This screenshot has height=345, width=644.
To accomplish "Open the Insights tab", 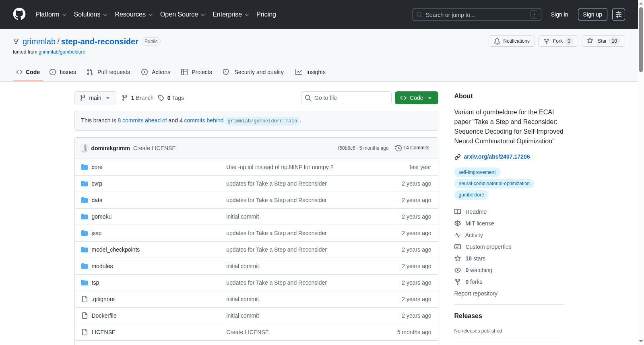I will coord(310,72).
